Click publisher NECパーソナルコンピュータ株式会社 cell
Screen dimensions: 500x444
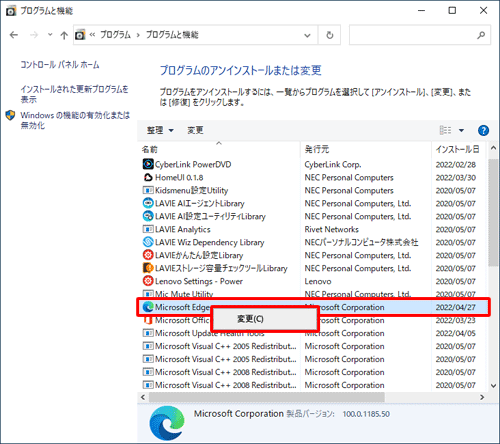tap(361, 242)
